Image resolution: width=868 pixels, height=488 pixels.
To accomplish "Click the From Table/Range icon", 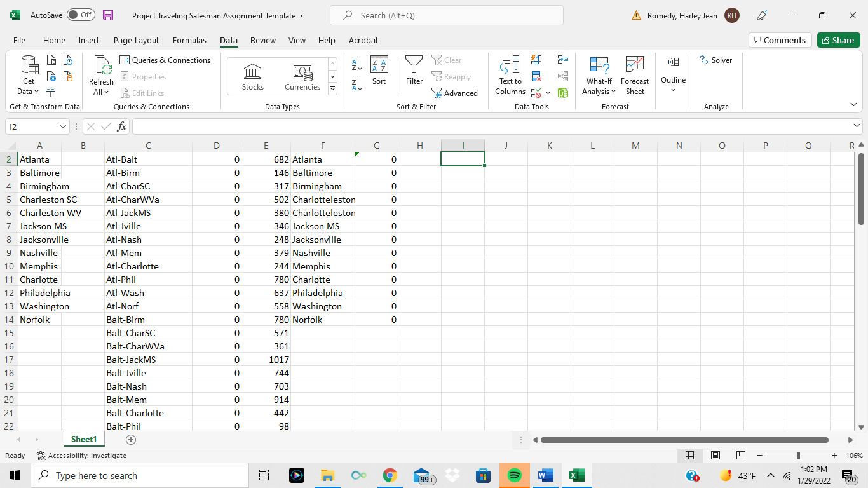I will [x=51, y=93].
